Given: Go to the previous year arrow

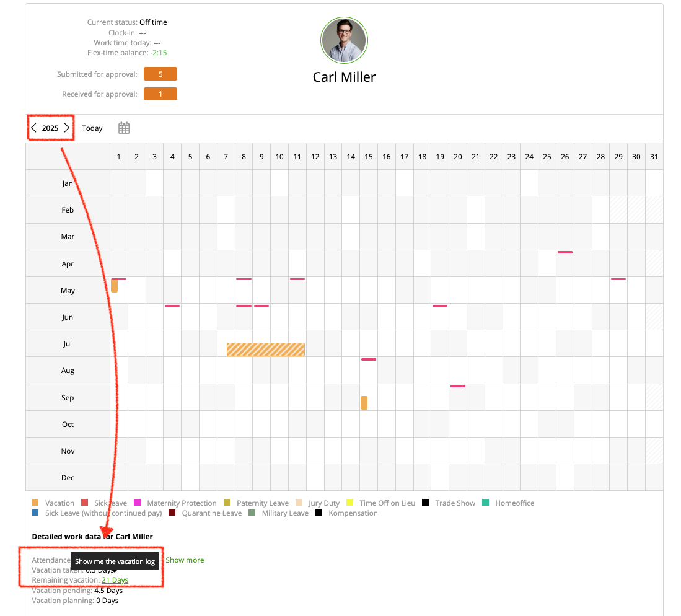Looking at the screenshot, I should click(x=34, y=128).
